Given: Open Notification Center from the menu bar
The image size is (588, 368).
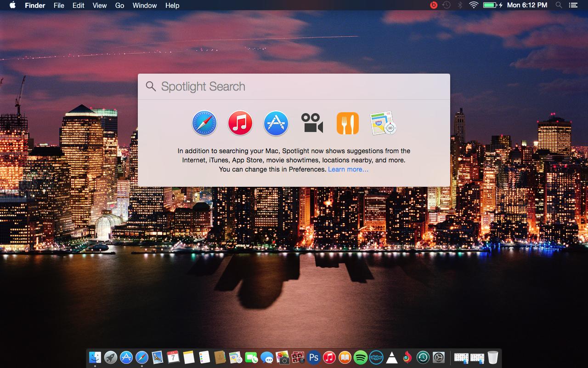Looking at the screenshot, I should (x=573, y=5).
